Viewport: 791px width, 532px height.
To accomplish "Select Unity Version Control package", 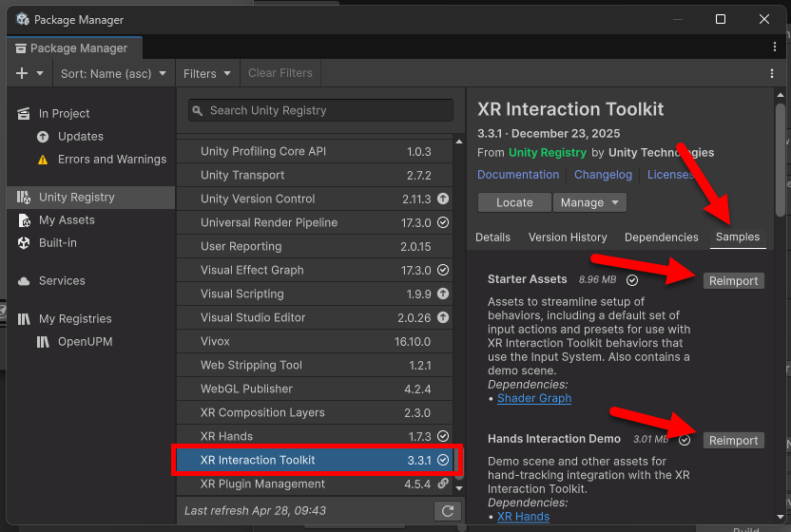I will coord(315,199).
